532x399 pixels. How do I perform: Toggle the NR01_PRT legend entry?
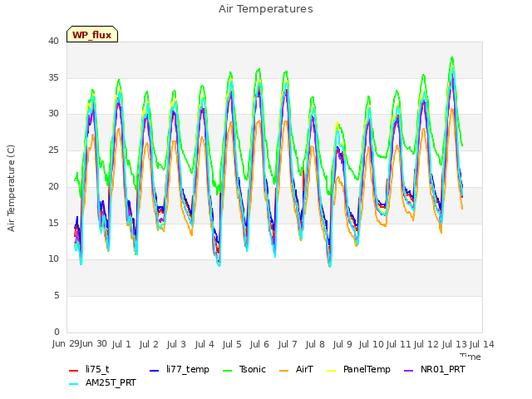pos(435,369)
